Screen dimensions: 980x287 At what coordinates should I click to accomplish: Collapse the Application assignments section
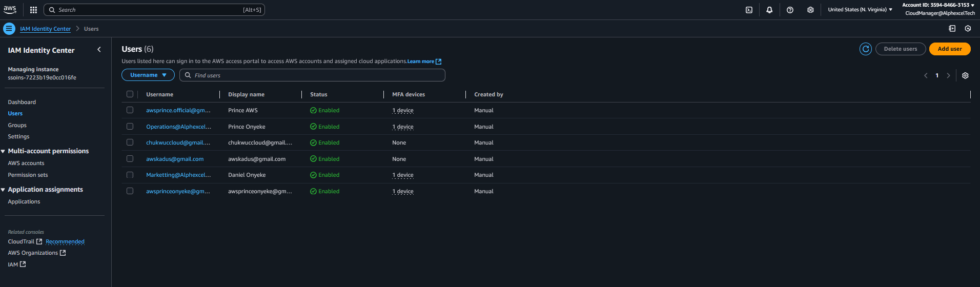coord(3,190)
